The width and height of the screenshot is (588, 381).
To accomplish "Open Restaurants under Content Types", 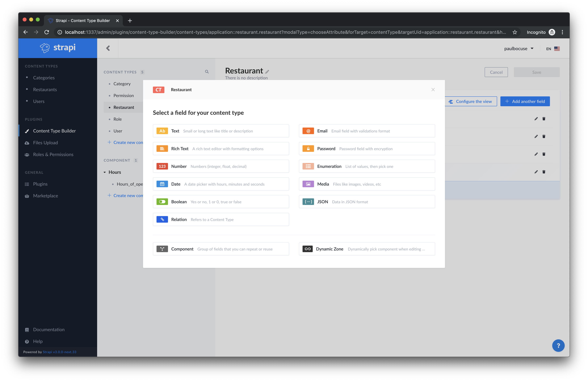I will (45, 89).
